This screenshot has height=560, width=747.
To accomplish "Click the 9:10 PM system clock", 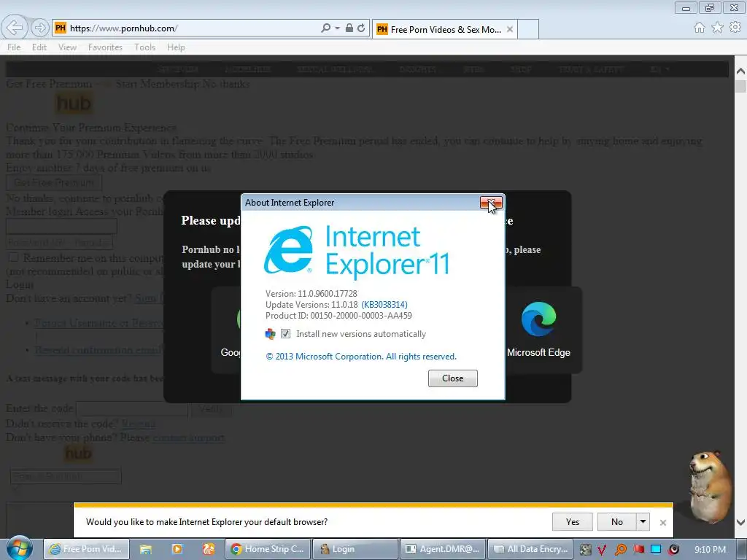I will coord(710,550).
